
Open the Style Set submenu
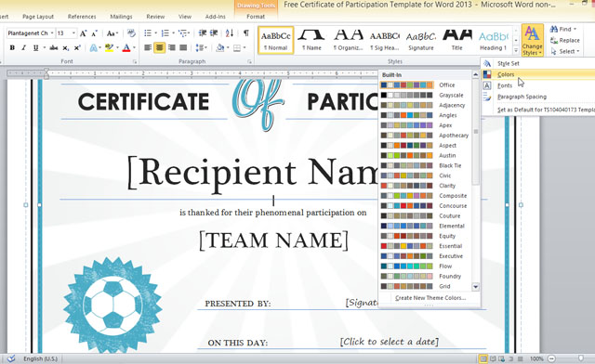pos(537,63)
